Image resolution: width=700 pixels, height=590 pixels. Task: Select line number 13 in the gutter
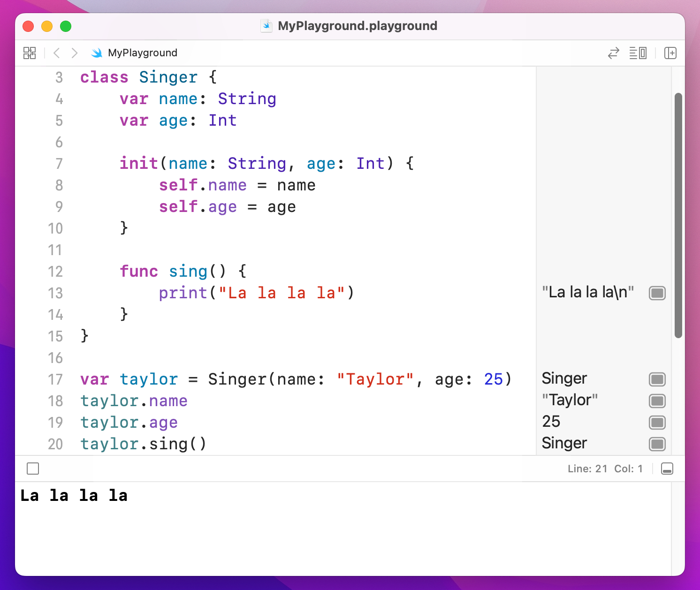click(55, 293)
